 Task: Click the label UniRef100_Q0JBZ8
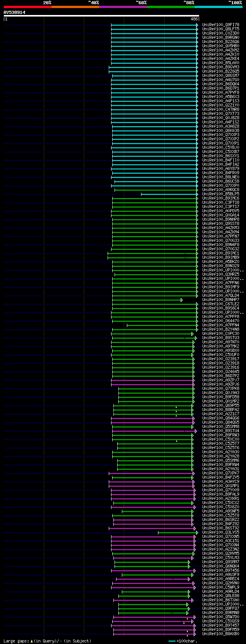click(x=221, y=118)
